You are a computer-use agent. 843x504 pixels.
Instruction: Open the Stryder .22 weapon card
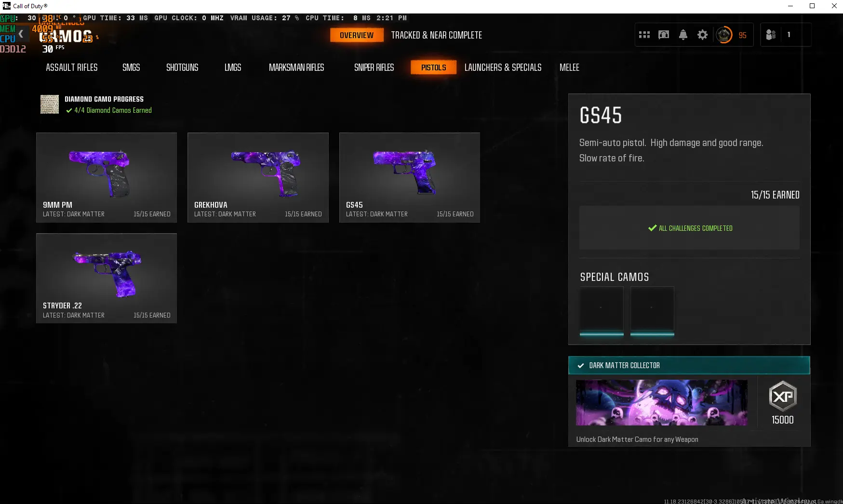coord(107,279)
